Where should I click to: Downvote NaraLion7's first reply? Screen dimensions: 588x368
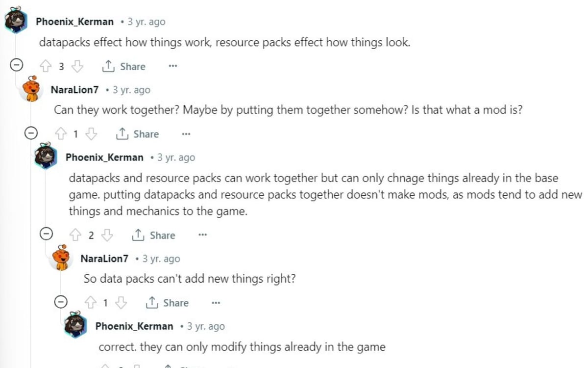point(92,133)
